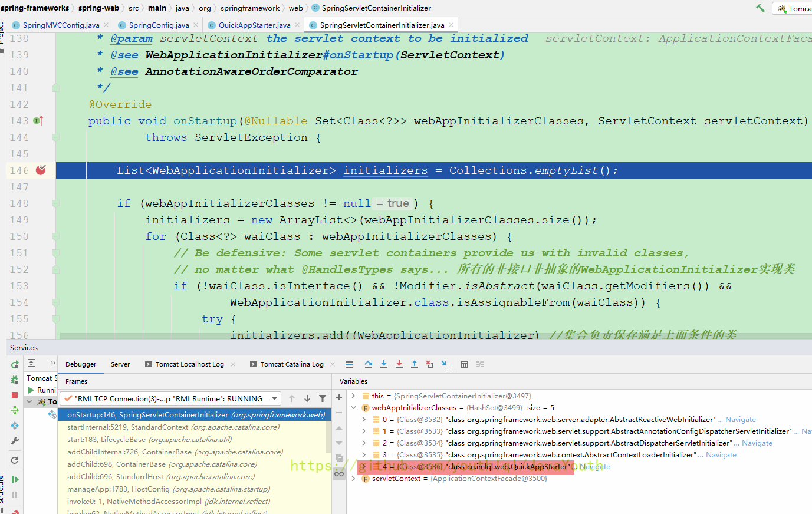The height and width of the screenshot is (514, 812).
Task: Expand the 'this' variable node
Action: click(x=354, y=396)
